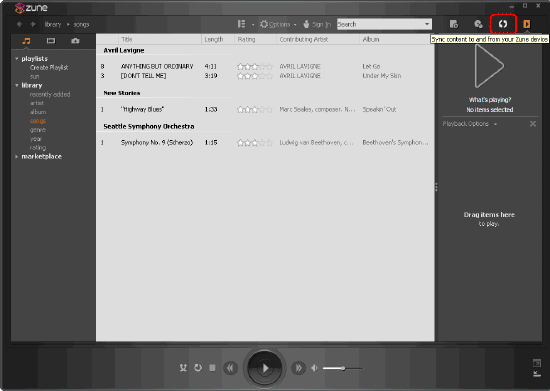Go forward with the right arrow
This screenshot has height=391, width=550.
33,24
